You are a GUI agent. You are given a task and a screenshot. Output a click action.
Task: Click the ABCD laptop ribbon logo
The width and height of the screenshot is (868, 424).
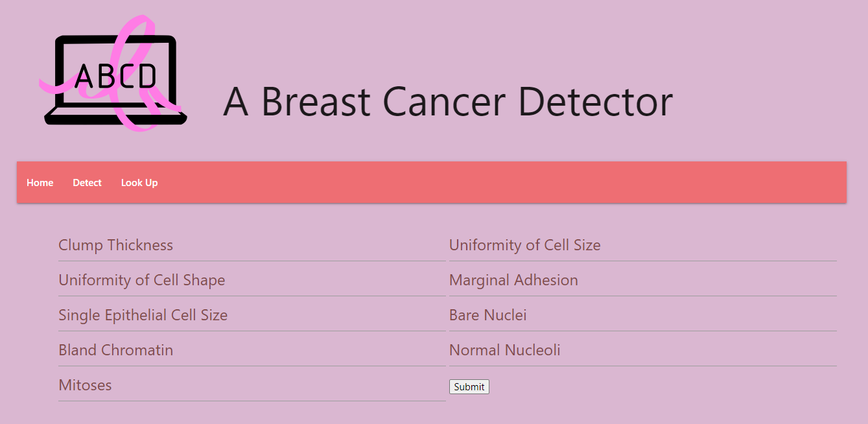pos(115,75)
